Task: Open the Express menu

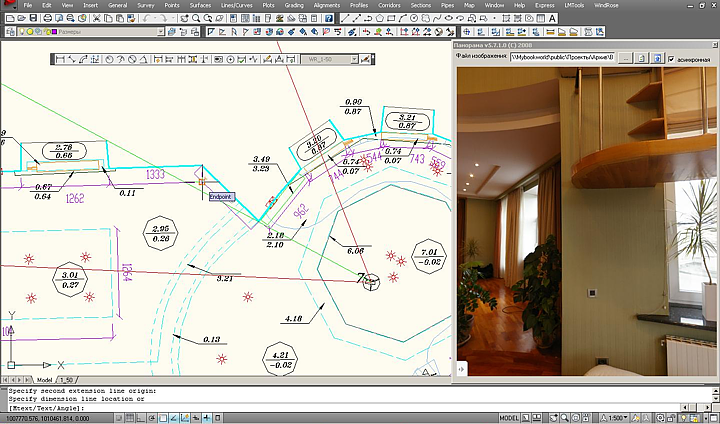Action: [x=544, y=6]
